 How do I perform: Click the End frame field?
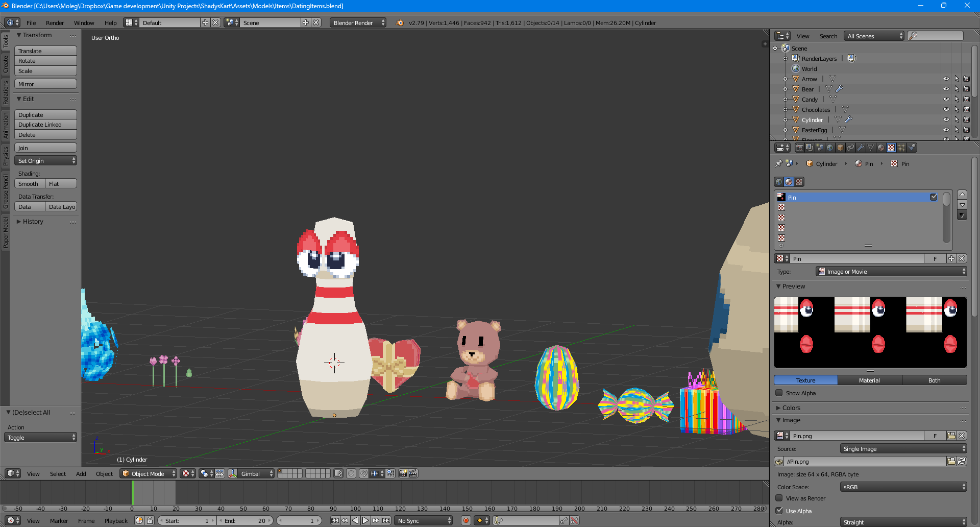(x=246, y=520)
